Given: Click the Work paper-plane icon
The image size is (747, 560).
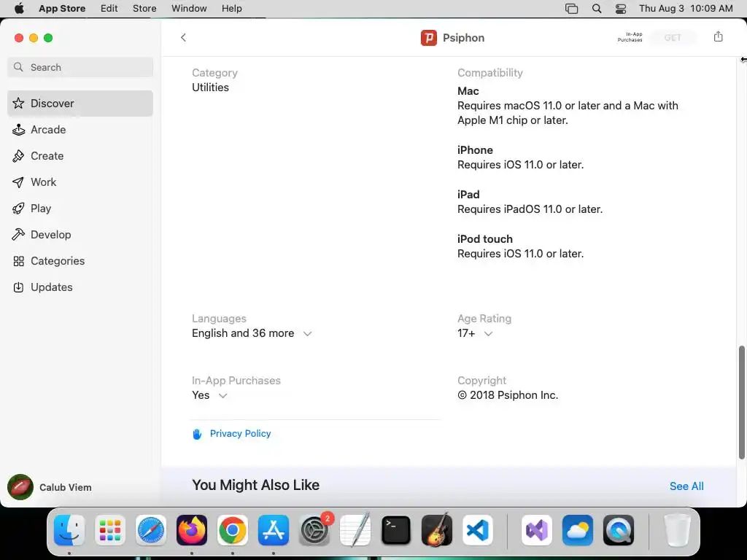Looking at the screenshot, I should [18, 182].
